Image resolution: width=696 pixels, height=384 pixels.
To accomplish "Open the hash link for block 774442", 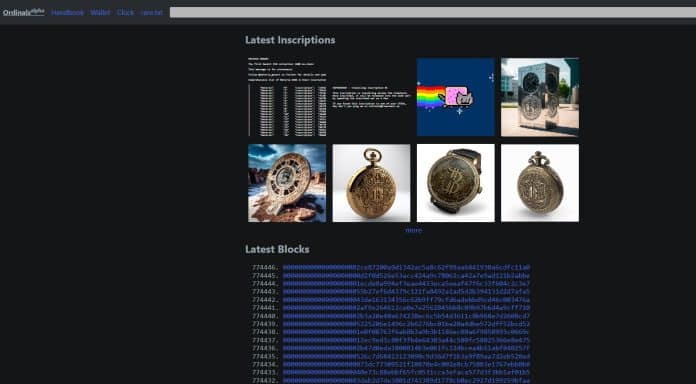I will (x=407, y=300).
